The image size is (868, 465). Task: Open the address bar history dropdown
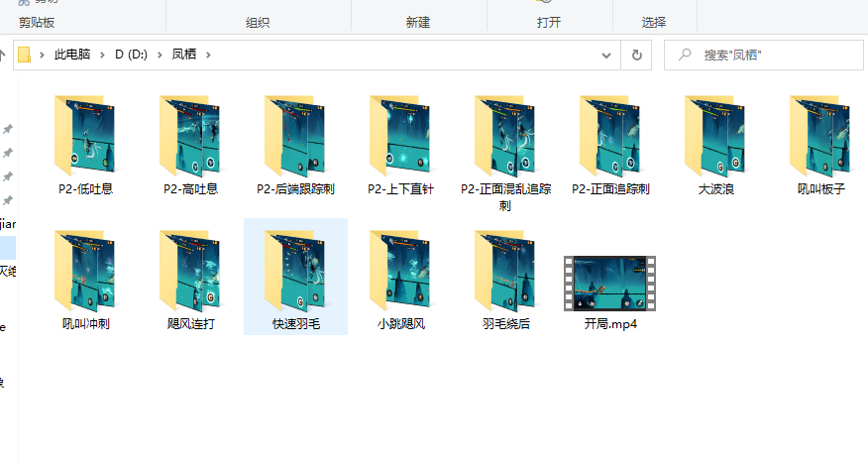tap(606, 55)
